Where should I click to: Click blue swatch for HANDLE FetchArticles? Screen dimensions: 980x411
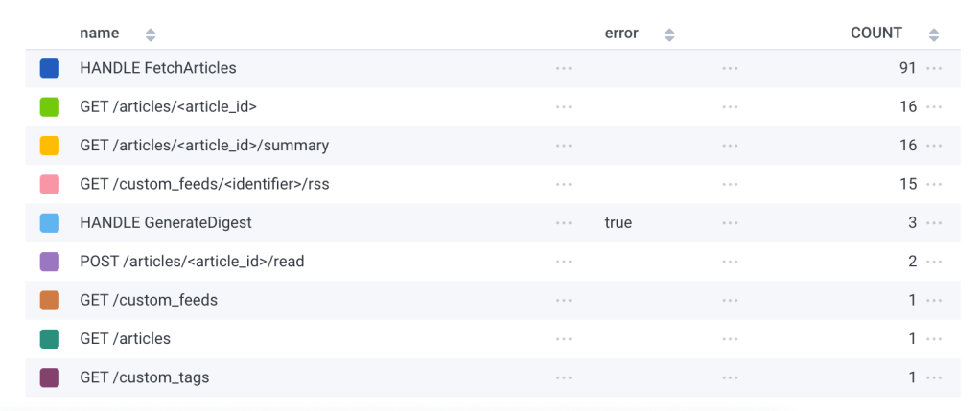[x=50, y=69]
